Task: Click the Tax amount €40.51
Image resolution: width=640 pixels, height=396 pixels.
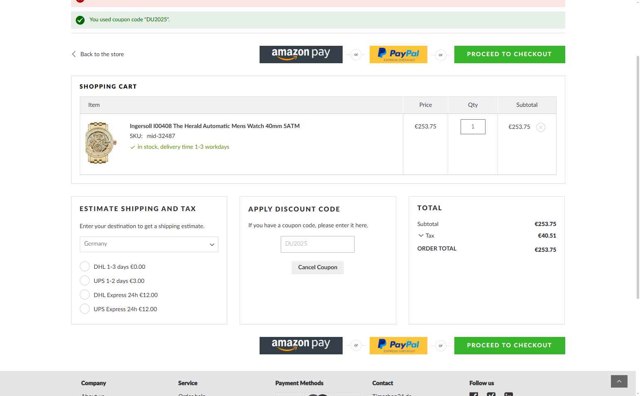Action: click(547, 236)
